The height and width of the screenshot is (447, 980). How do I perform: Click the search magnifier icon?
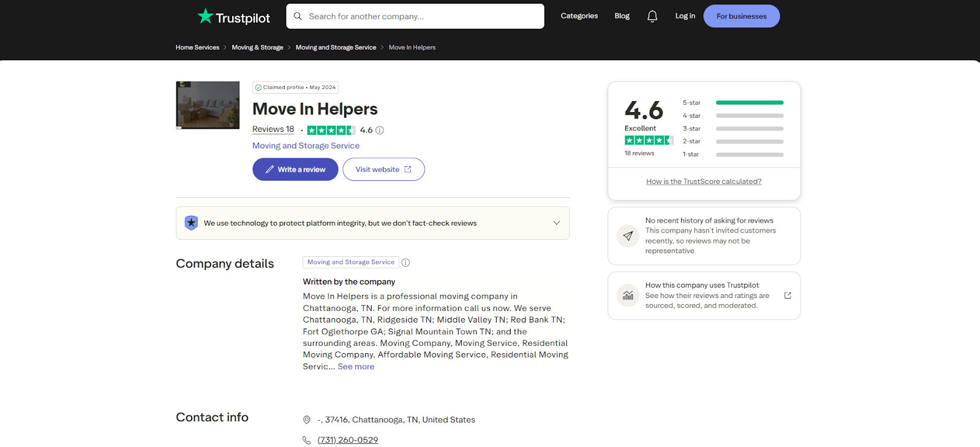coord(298,17)
